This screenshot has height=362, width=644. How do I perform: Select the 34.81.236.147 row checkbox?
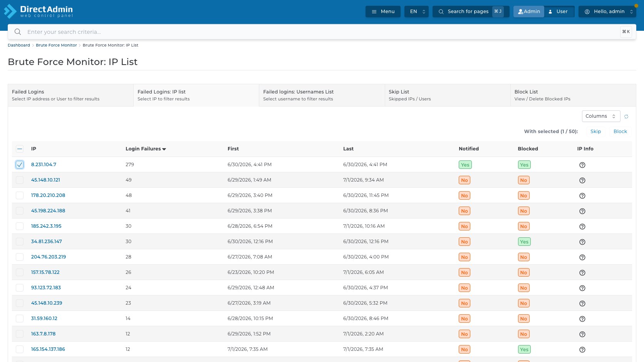[20, 242]
